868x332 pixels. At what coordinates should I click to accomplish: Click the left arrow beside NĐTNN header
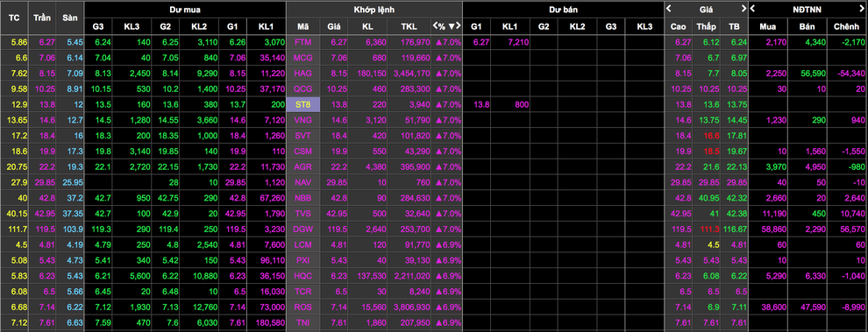pos(752,8)
